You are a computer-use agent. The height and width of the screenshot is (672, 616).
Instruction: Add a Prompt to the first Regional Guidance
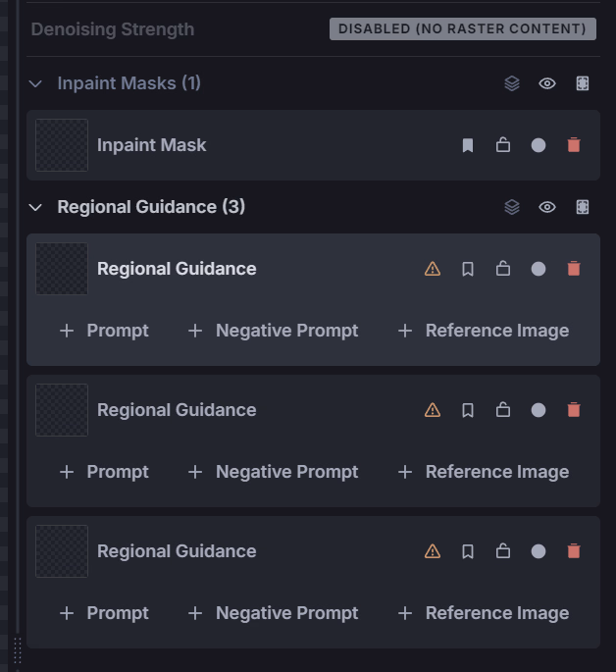pyautogui.click(x=104, y=331)
